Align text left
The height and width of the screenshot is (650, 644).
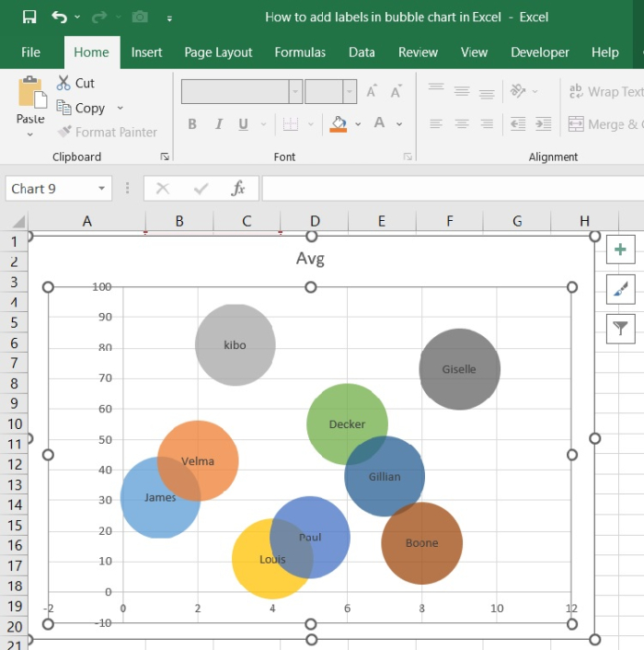(x=436, y=124)
